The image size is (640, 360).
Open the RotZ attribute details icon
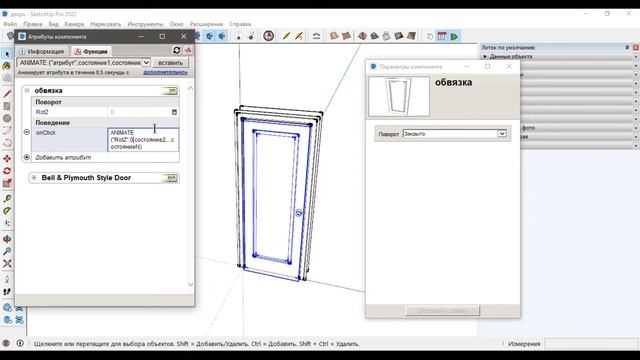(174, 112)
